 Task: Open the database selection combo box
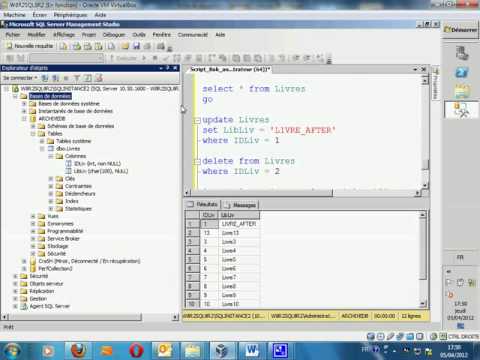coord(67,58)
